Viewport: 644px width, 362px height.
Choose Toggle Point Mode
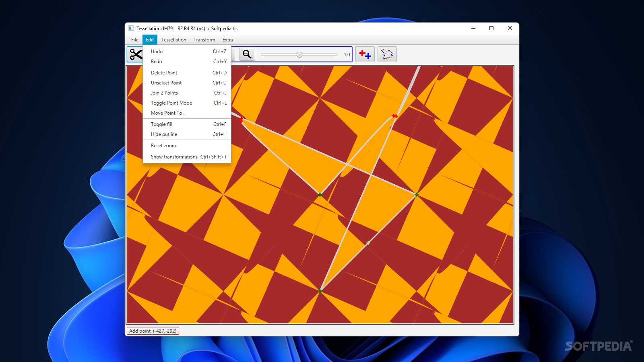point(187,103)
